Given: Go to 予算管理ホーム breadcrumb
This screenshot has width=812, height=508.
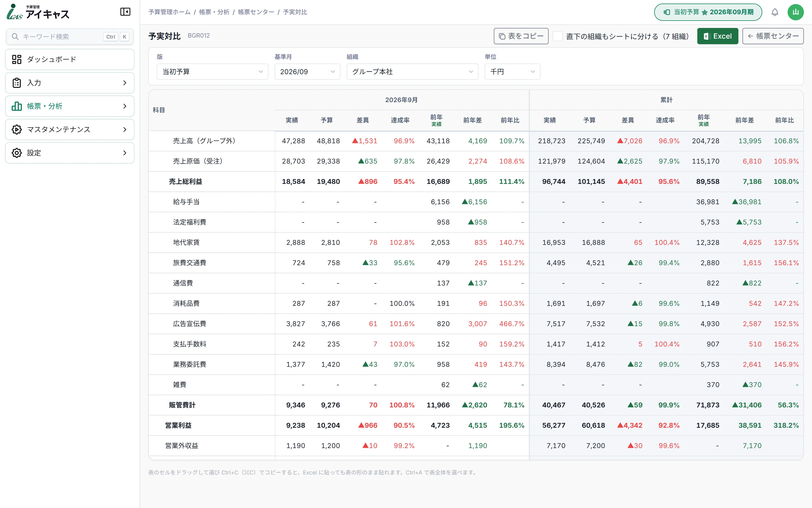Looking at the screenshot, I should (170, 12).
